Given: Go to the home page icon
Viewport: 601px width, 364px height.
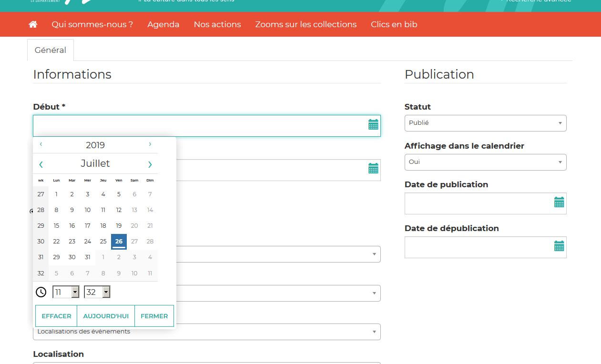Looking at the screenshot, I should [x=33, y=24].
